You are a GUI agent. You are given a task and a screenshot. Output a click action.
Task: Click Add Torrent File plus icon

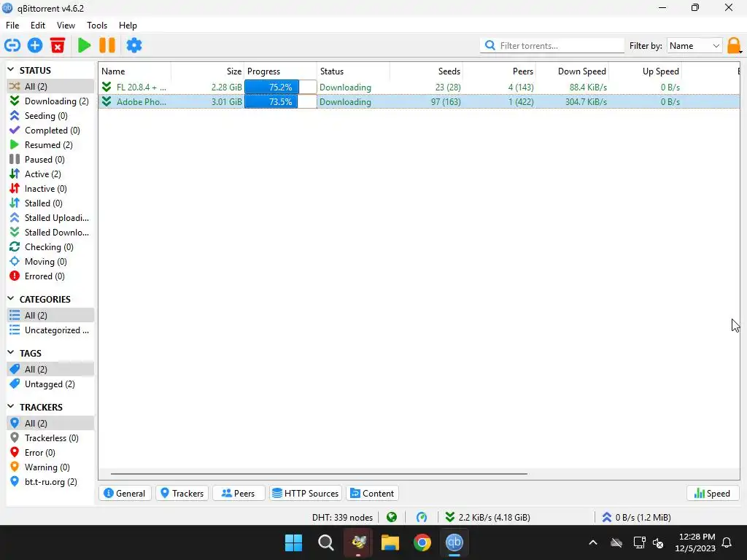[x=35, y=46]
